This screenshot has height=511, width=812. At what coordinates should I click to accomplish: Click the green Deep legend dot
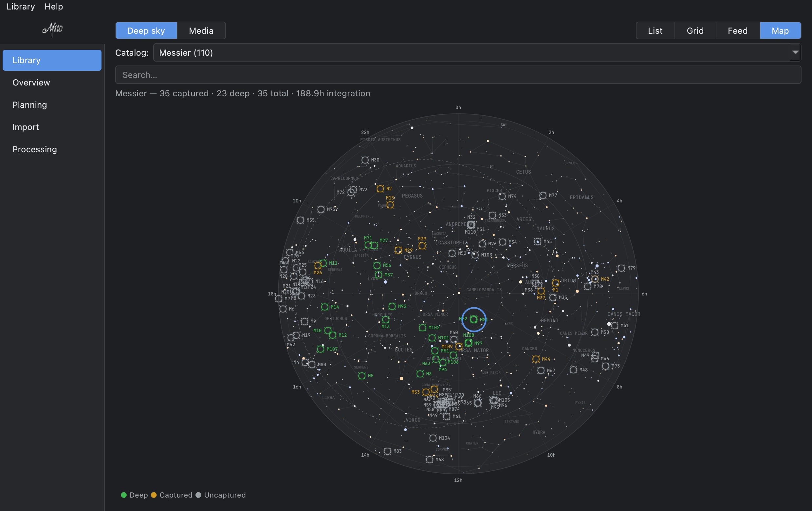click(x=124, y=495)
